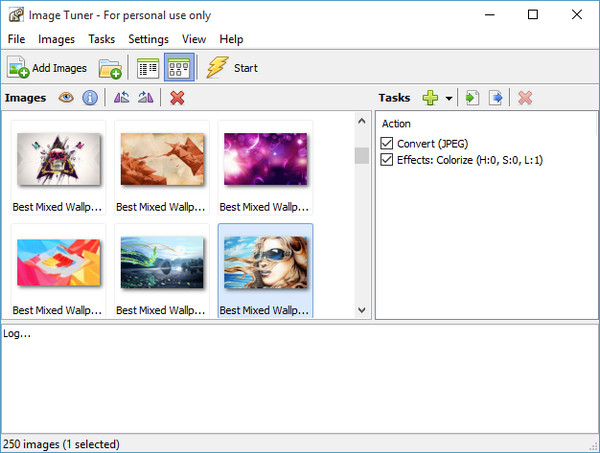Viewport: 600px width, 453px height.
Task: Open the View menu
Action: coord(194,39)
